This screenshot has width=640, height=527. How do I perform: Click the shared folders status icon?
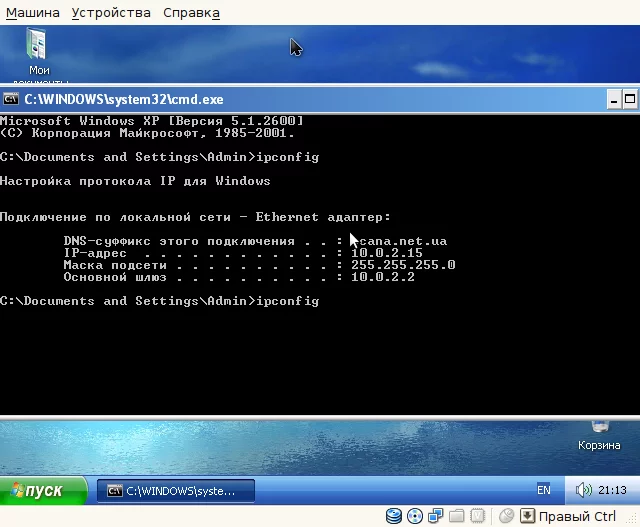click(x=456, y=516)
